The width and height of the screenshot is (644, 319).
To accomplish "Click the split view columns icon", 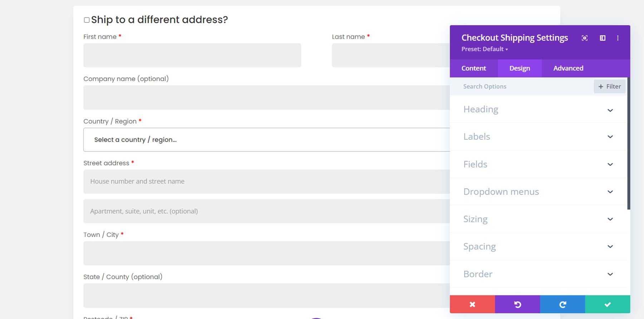I will [602, 38].
